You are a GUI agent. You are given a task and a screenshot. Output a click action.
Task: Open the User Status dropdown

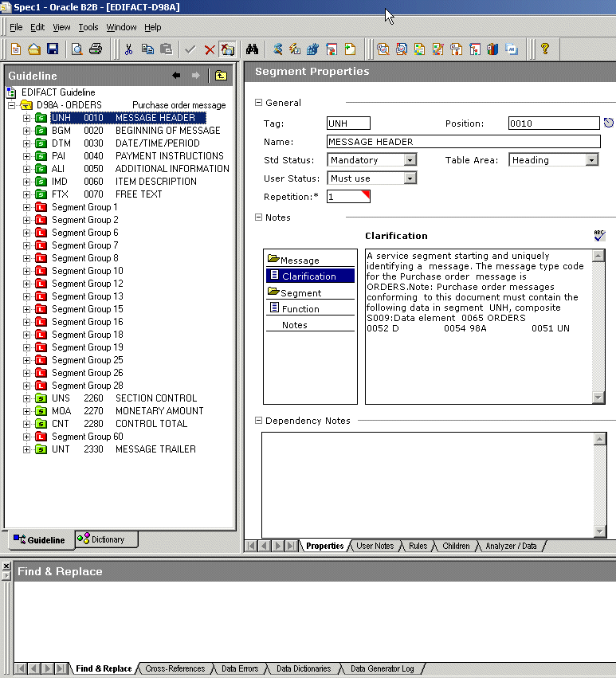click(410, 178)
